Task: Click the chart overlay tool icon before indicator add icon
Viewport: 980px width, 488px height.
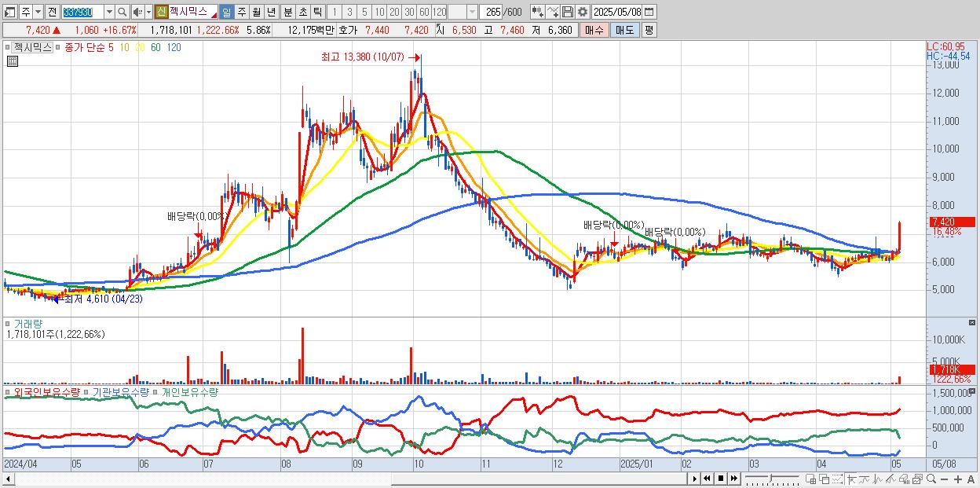Action: (538, 12)
